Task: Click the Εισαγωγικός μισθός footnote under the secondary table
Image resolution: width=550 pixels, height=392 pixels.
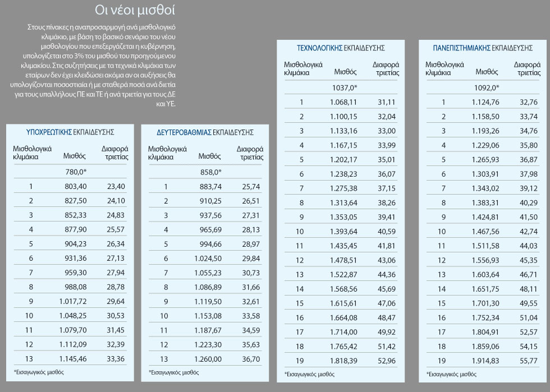Action: (x=173, y=372)
